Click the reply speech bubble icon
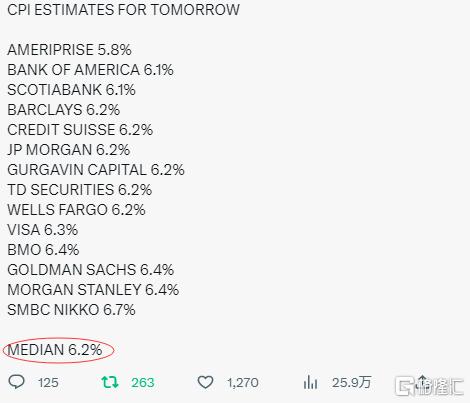This screenshot has height=403, width=470. coord(16,382)
